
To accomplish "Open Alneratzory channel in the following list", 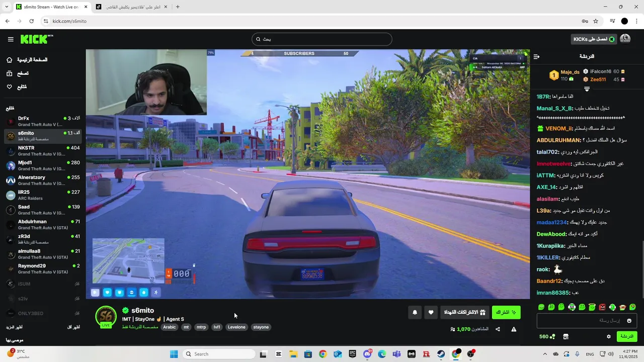I will coord(43,180).
